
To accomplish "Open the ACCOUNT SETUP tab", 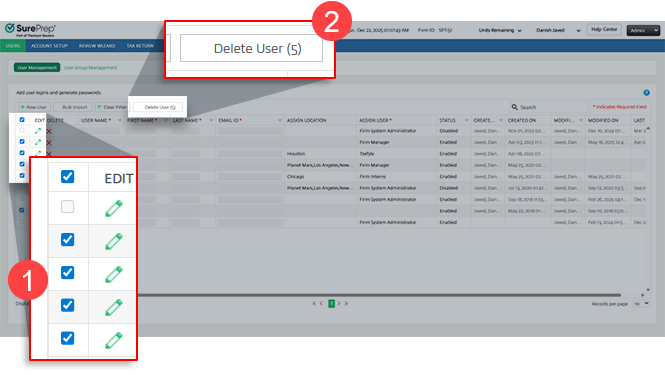I will click(49, 46).
